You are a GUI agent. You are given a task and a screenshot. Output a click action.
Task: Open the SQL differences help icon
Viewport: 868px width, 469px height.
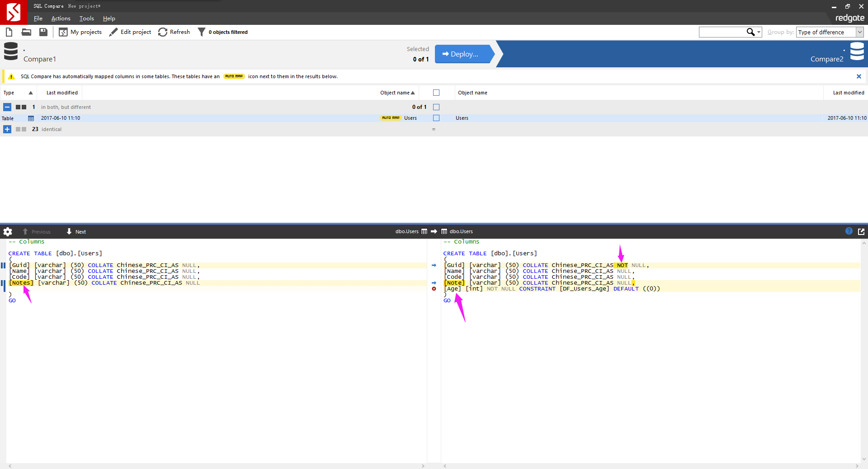(849, 231)
